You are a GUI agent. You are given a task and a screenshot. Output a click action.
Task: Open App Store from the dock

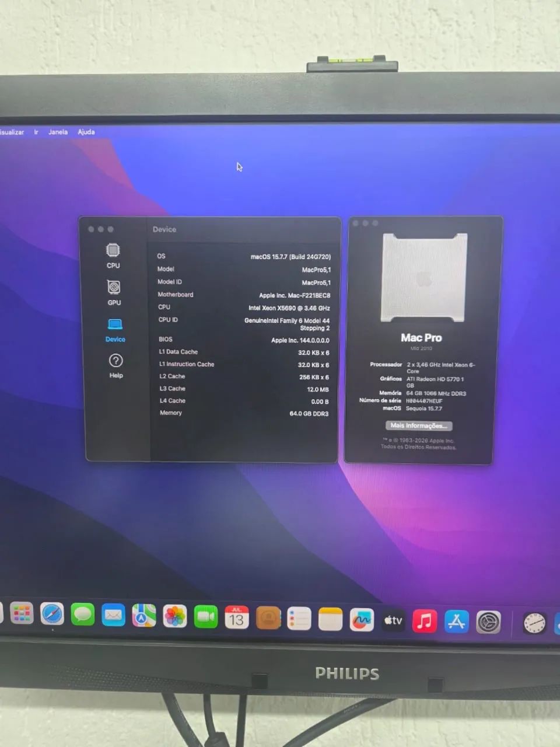[x=456, y=622]
